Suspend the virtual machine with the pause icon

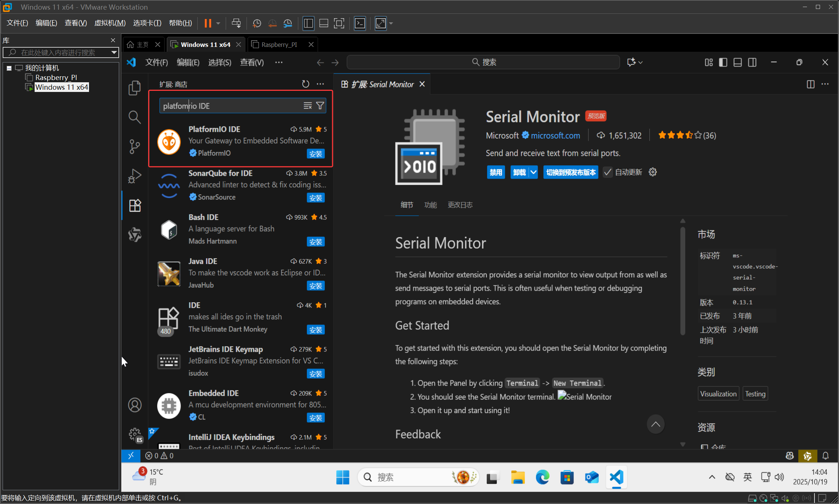tap(207, 23)
